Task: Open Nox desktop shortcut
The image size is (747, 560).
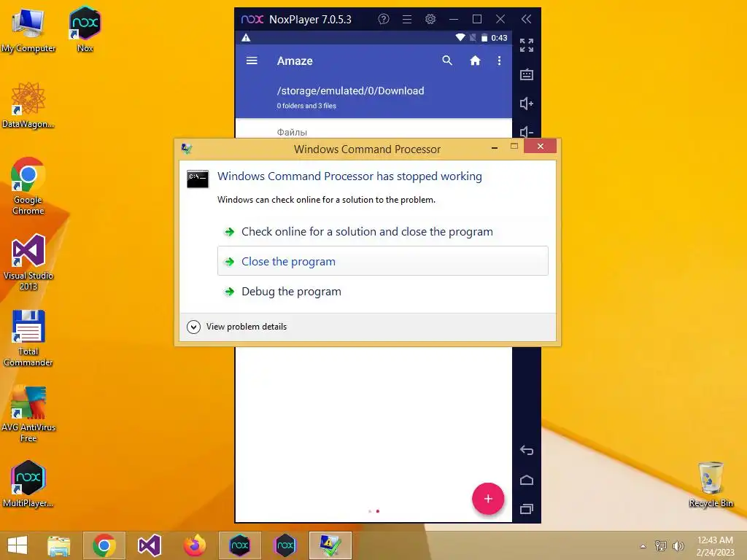Action: (x=85, y=29)
